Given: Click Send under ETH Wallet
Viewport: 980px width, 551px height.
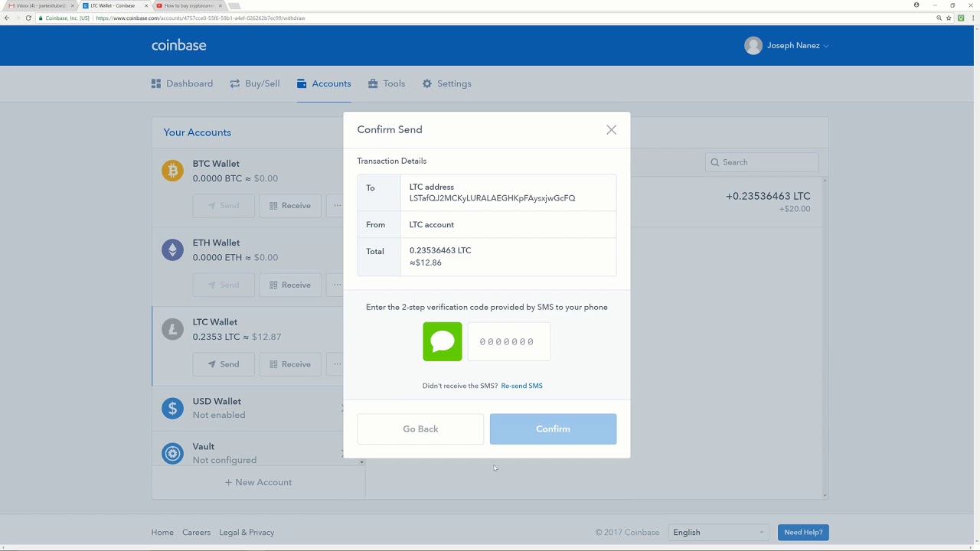Looking at the screenshot, I should 224,285.
